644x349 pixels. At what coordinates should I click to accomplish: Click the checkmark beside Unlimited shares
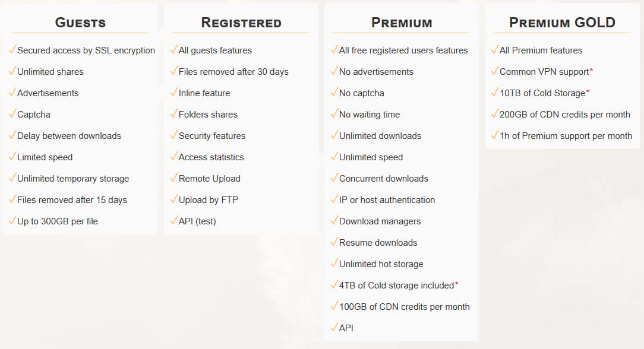coord(12,71)
